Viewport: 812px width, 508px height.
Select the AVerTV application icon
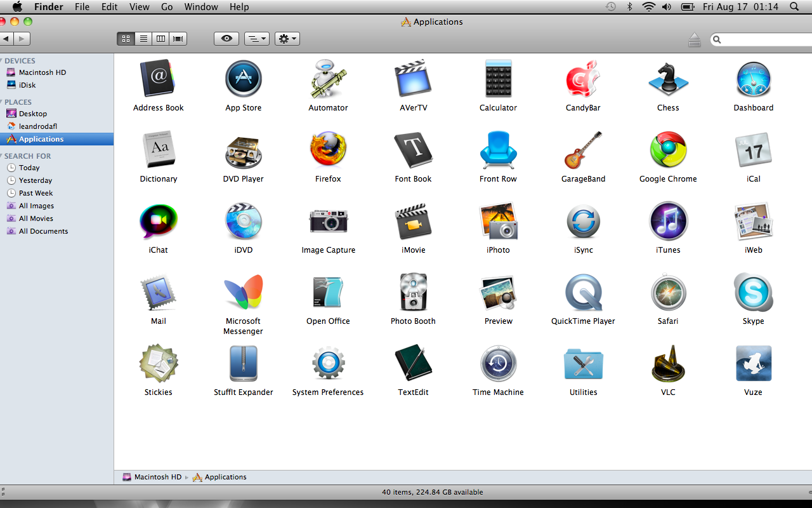pos(413,79)
